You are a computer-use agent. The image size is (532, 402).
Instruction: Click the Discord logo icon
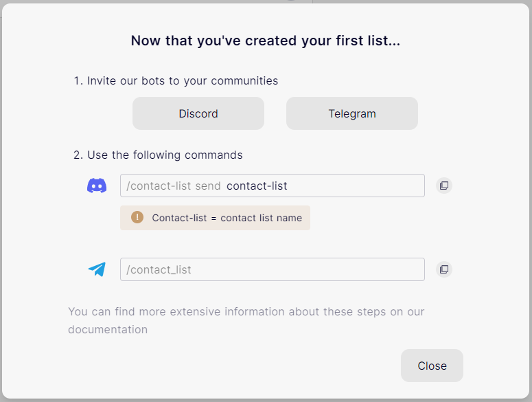97,186
